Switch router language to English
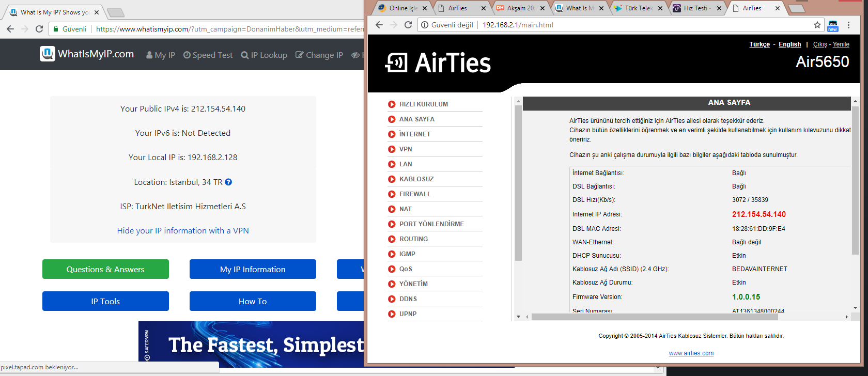 click(789, 44)
